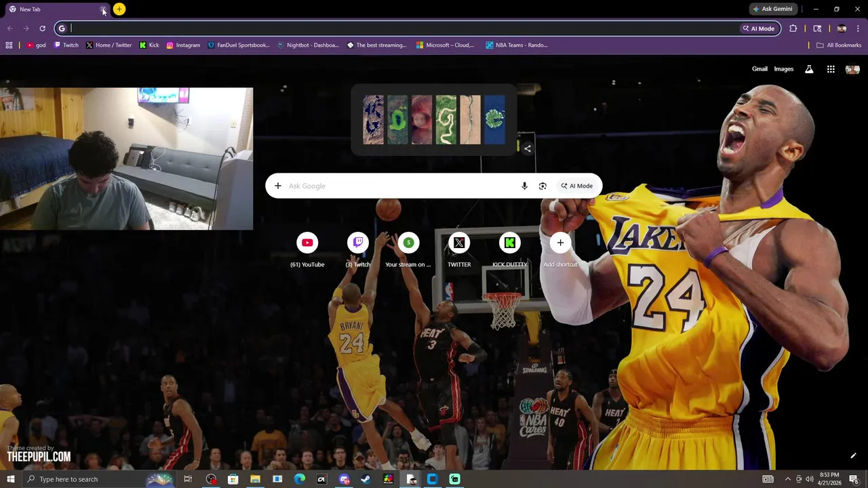This screenshot has width=868, height=488.
Task: Open the Extensions puzzle icon
Action: click(x=793, y=28)
